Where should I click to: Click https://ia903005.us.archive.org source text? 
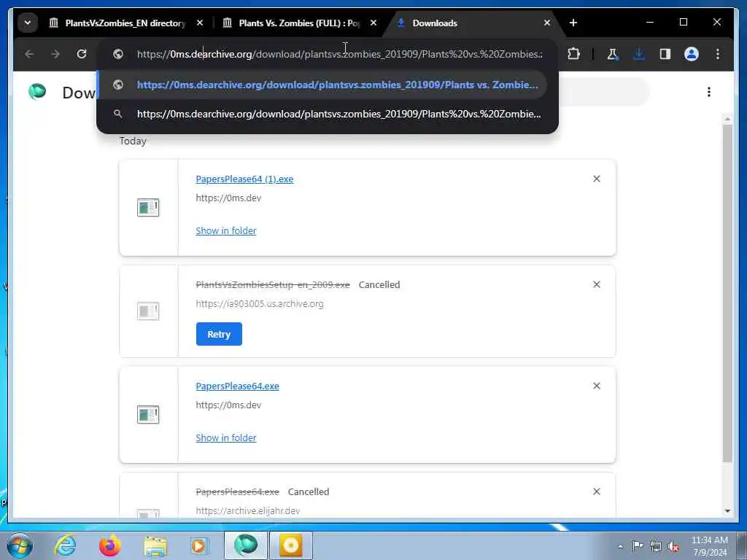point(260,304)
